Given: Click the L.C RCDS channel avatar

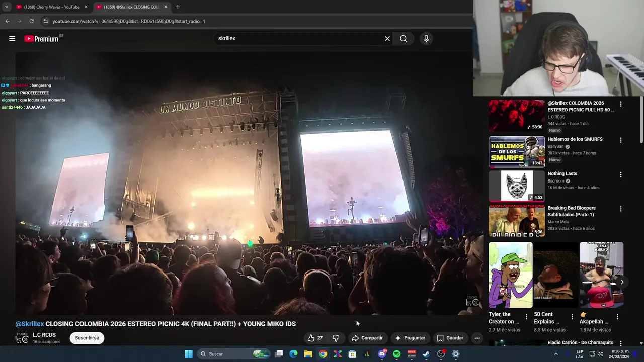Looking at the screenshot, I should coord(22,338).
